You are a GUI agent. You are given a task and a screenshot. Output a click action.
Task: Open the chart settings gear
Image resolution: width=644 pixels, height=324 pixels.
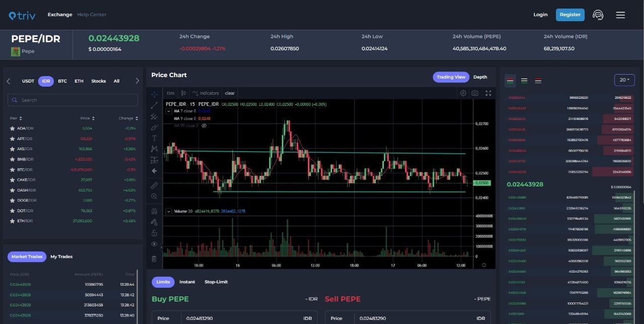(x=463, y=93)
